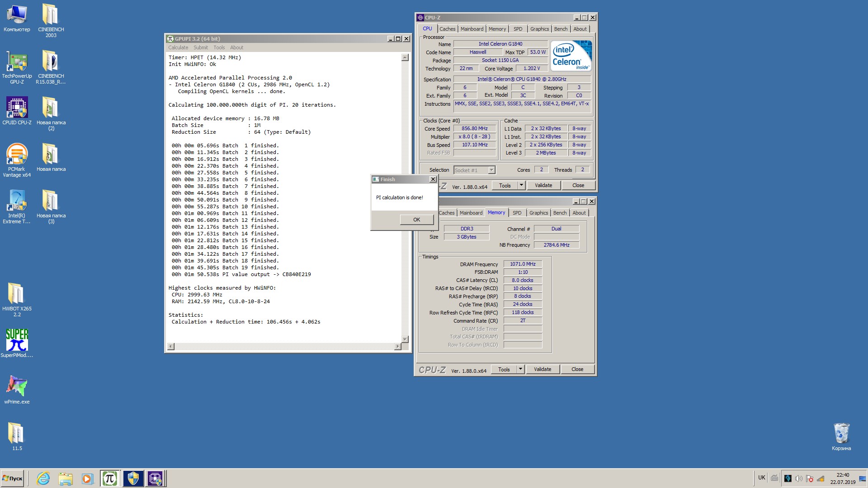Open the HWBOT X265 2.2 folder
868x488 pixels.
coord(17,300)
